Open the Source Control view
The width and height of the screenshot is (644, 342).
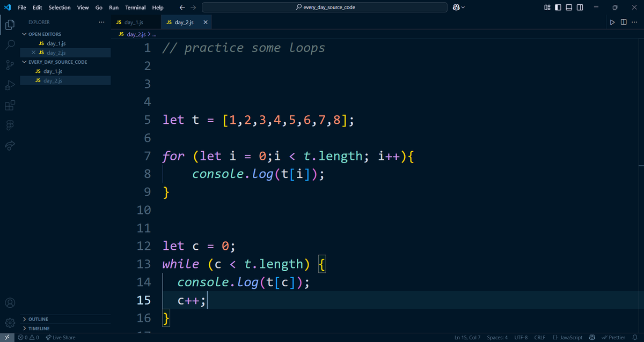(10, 65)
